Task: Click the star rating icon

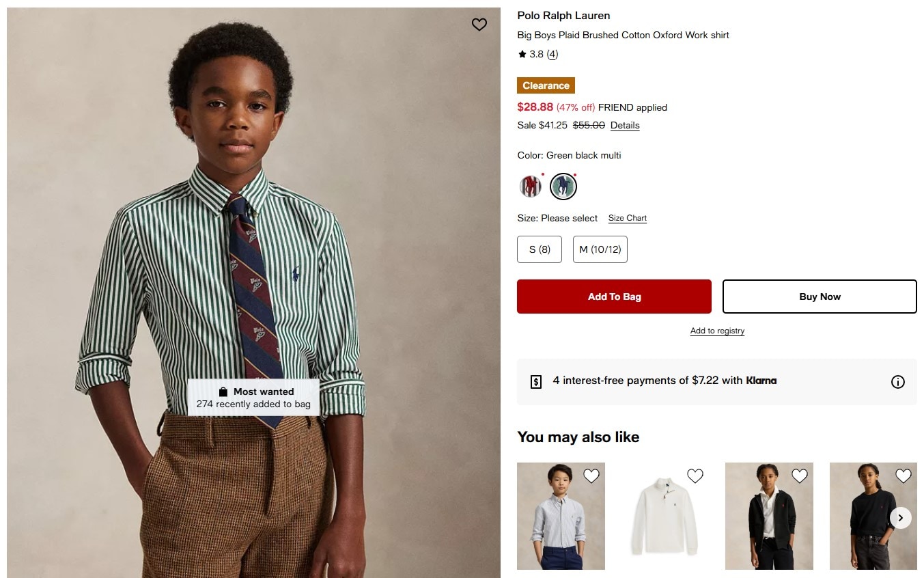Action: pos(522,55)
